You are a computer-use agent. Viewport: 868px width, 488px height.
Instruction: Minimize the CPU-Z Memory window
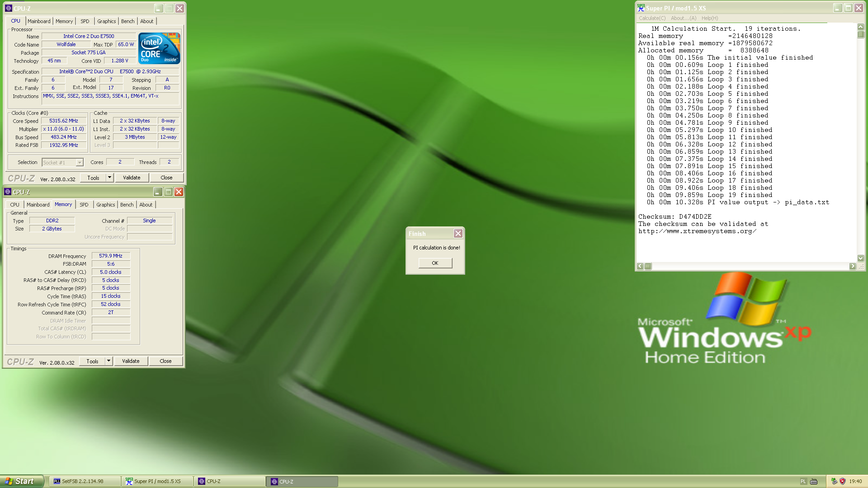157,192
